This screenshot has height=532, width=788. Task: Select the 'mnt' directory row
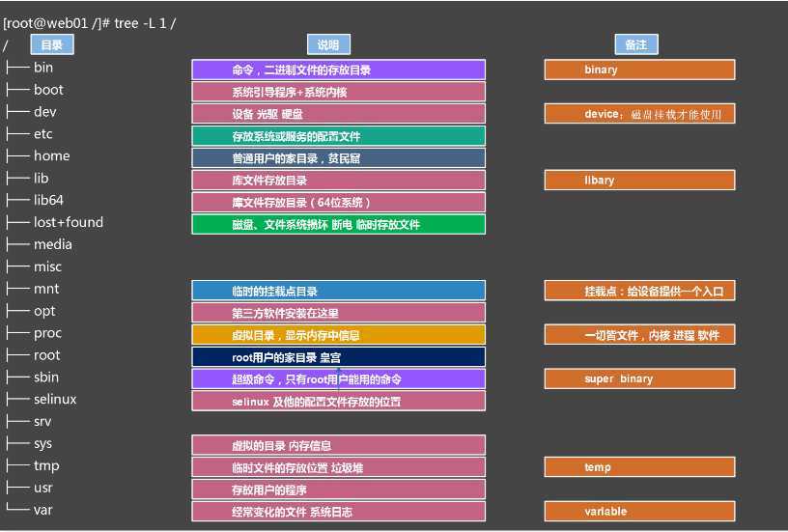[x=33, y=289]
